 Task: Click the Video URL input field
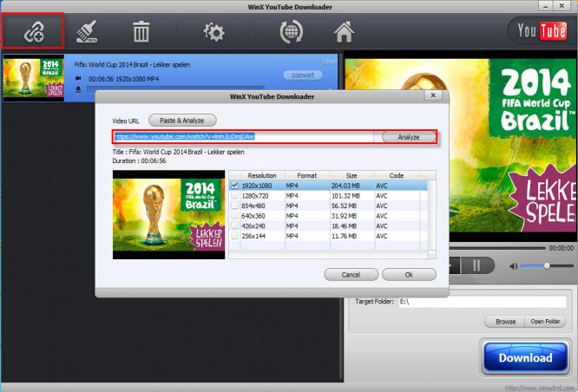pyautogui.click(x=243, y=137)
